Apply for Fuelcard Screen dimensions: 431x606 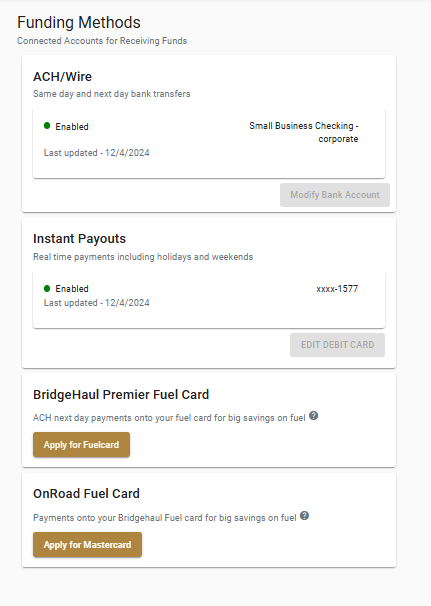click(81, 445)
